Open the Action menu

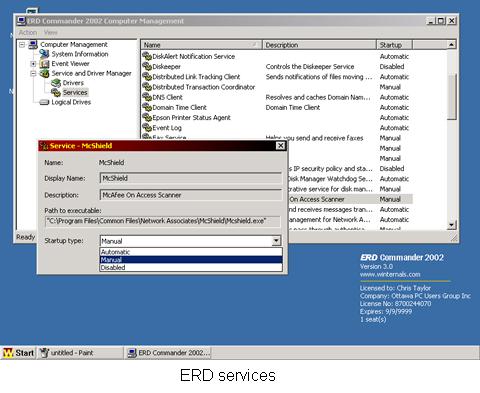point(28,32)
